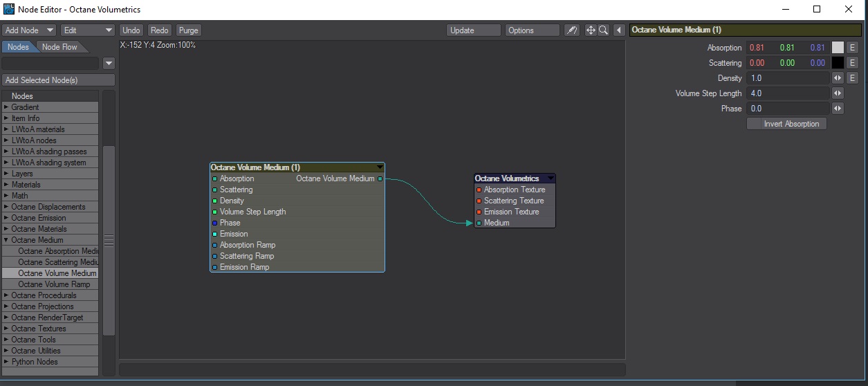Click the Absorption input connector on Volume Medium node
Screen dimensions: 868x386
pyautogui.click(x=215, y=178)
